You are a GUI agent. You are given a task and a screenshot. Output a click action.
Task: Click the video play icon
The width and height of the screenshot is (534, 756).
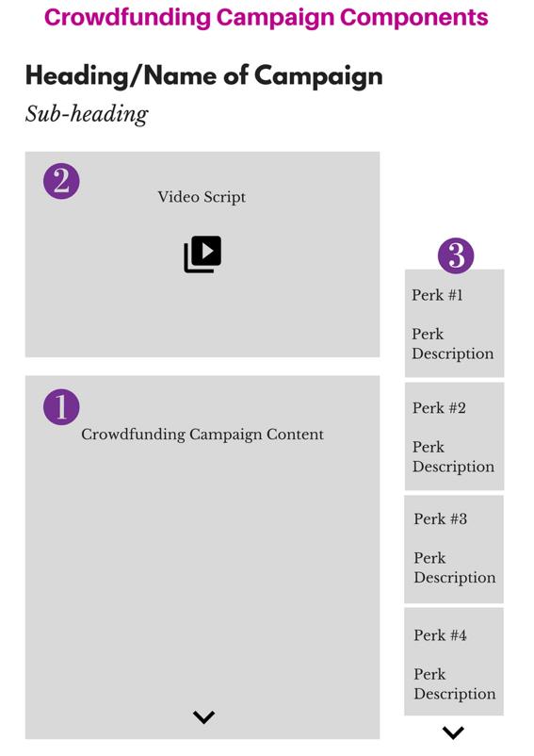click(202, 255)
